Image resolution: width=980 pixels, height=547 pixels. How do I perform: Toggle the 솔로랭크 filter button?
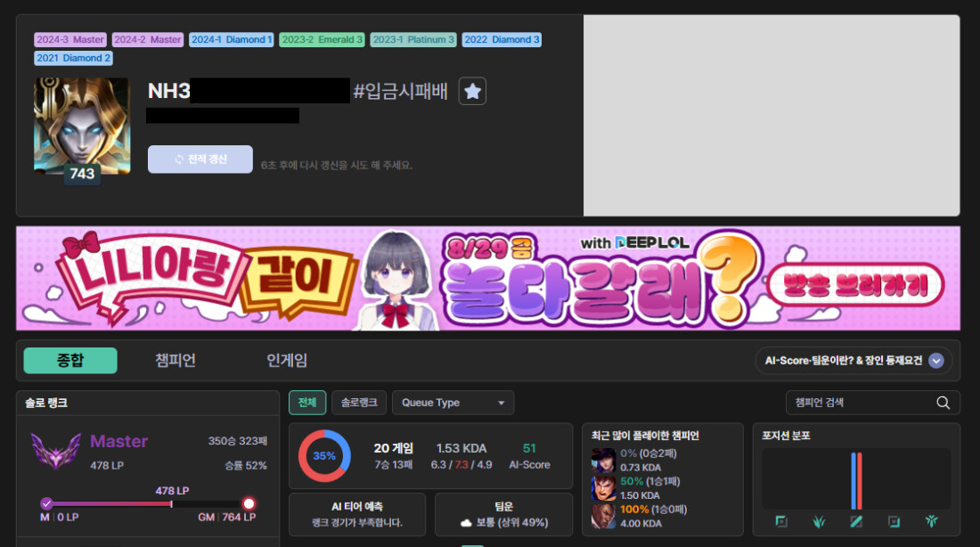pos(359,403)
